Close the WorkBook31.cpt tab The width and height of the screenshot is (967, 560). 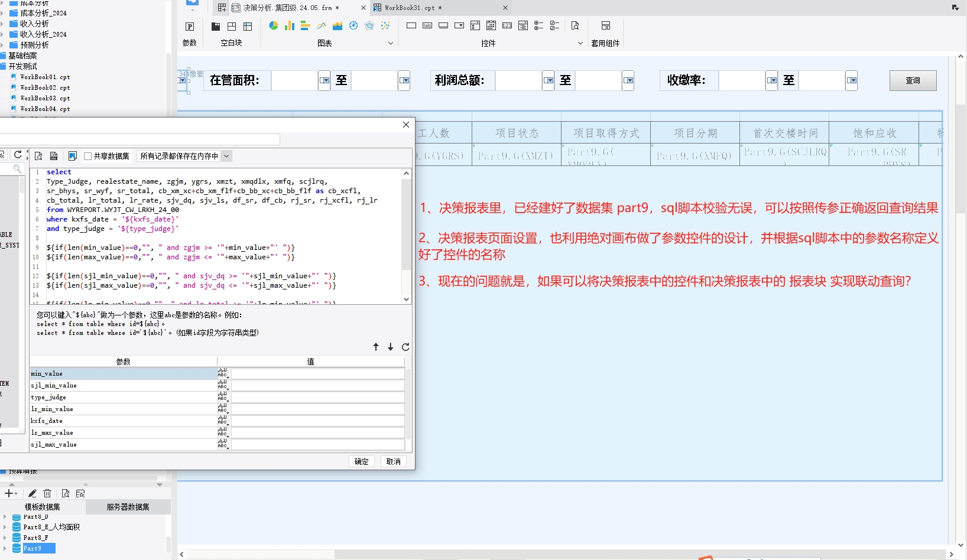coord(505,8)
